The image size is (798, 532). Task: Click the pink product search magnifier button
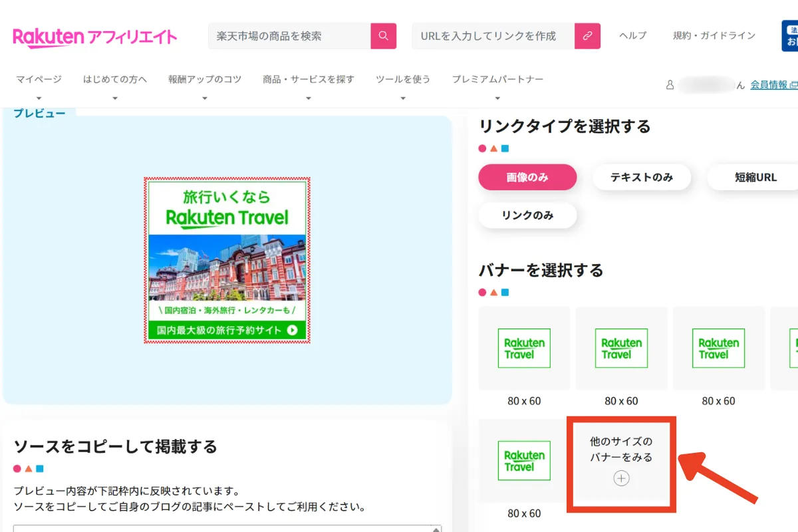pos(384,36)
